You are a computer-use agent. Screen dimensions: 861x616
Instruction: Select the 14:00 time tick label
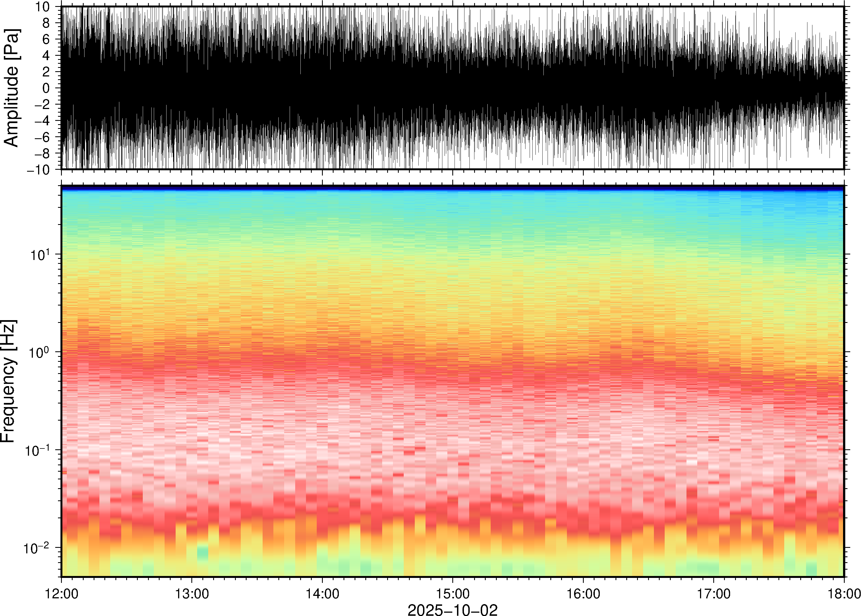click(322, 594)
